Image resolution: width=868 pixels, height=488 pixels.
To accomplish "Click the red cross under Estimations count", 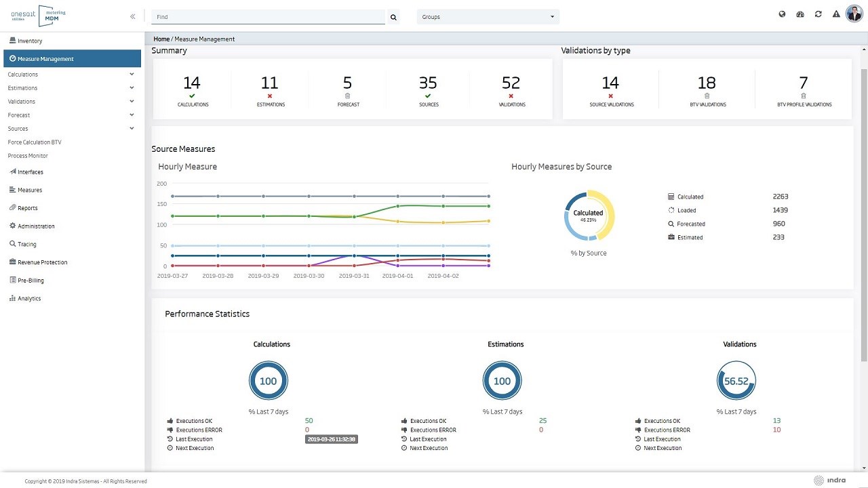I will coord(270,96).
